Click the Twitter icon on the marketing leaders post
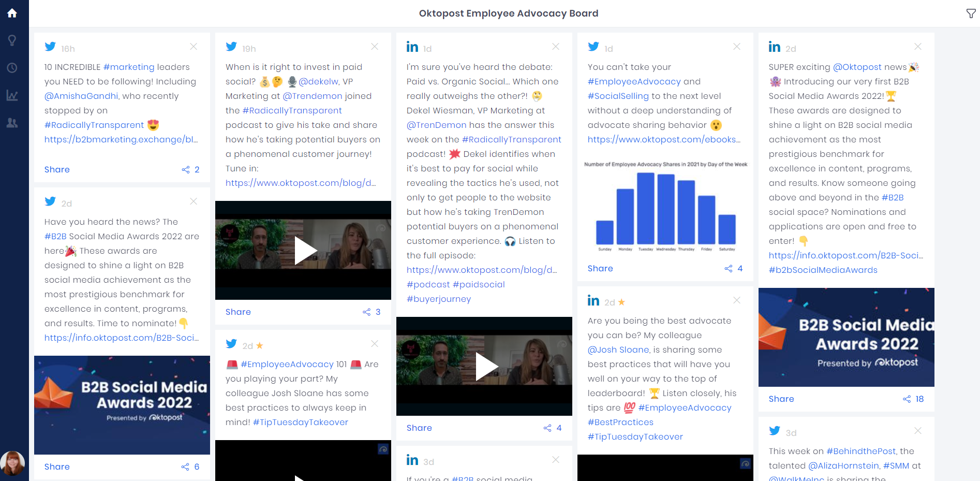980x481 pixels. 50,46
